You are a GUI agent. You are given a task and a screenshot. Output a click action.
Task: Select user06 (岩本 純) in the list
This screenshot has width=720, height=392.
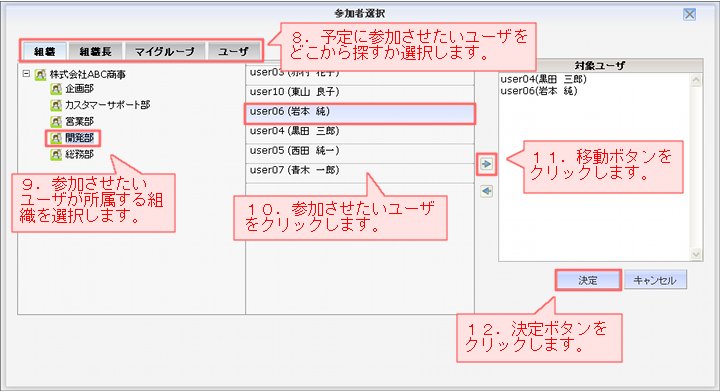[360, 114]
